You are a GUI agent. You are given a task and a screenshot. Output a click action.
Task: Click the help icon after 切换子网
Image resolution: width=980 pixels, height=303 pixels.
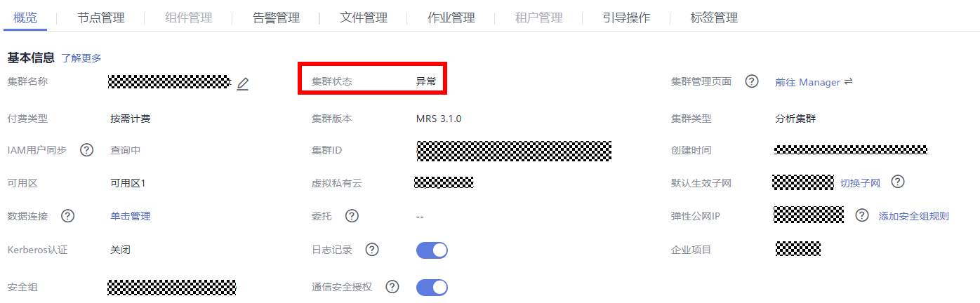pyautogui.click(x=898, y=182)
